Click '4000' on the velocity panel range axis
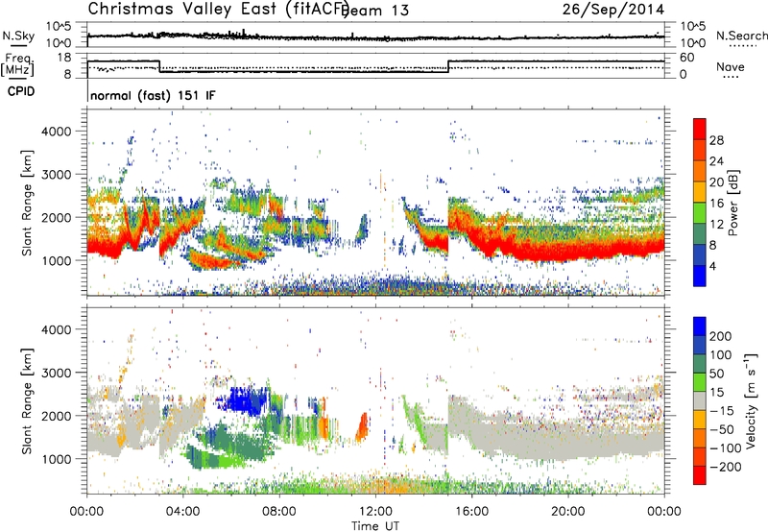This screenshot has height=532, width=768. pos(56,329)
